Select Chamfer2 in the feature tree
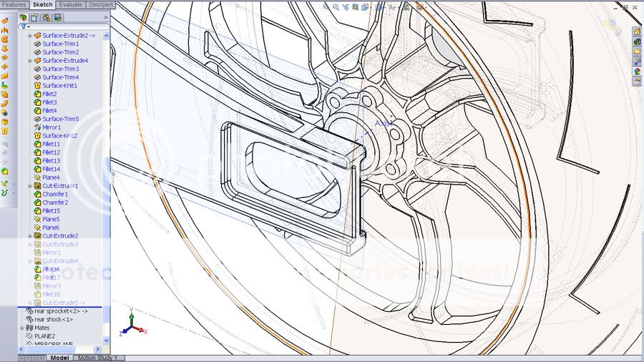 pyautogui.click(x=55, y=202)
